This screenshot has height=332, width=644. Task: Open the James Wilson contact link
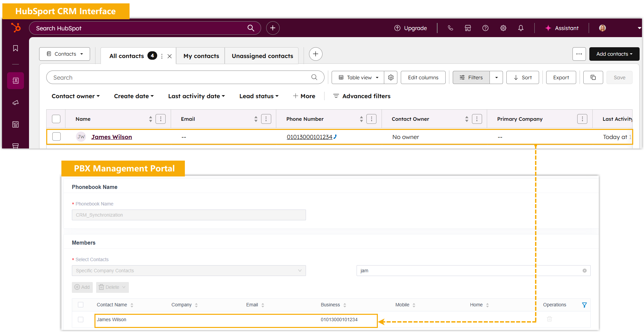tap(111, 137)
